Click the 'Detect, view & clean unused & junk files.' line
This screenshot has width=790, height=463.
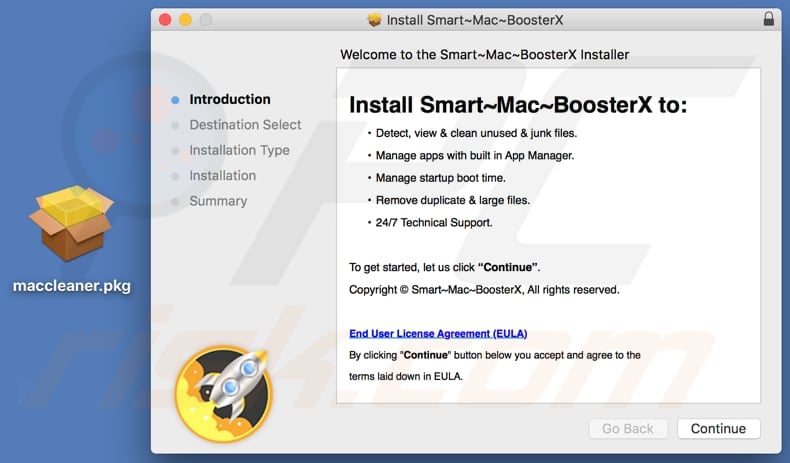coord(476,133)
